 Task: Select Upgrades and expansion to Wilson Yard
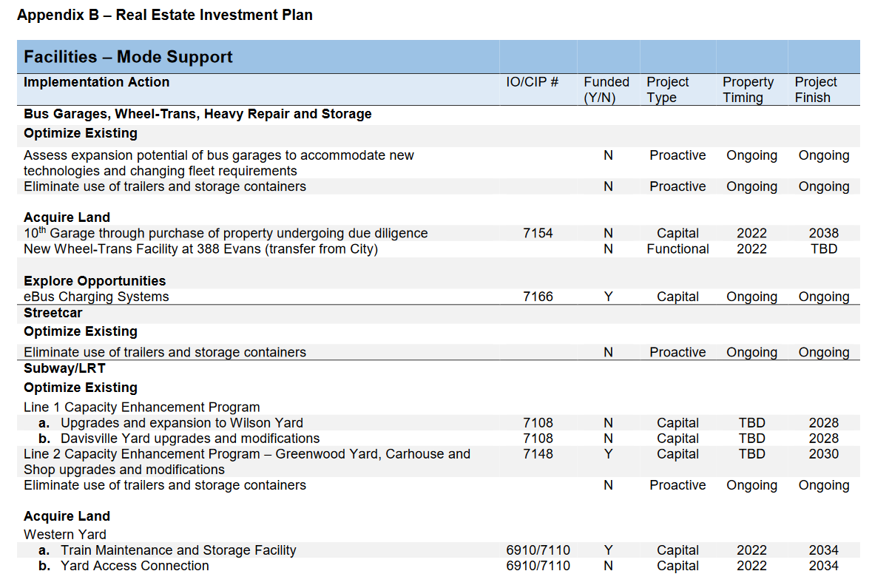[181, 423]
